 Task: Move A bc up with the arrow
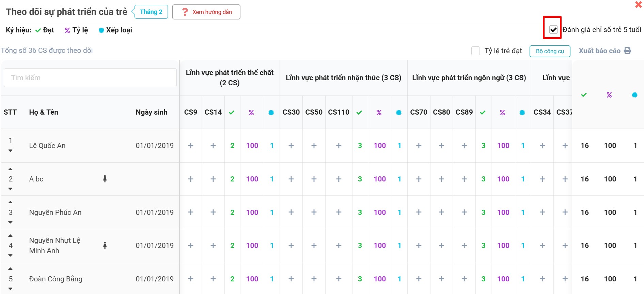[11, 169]
